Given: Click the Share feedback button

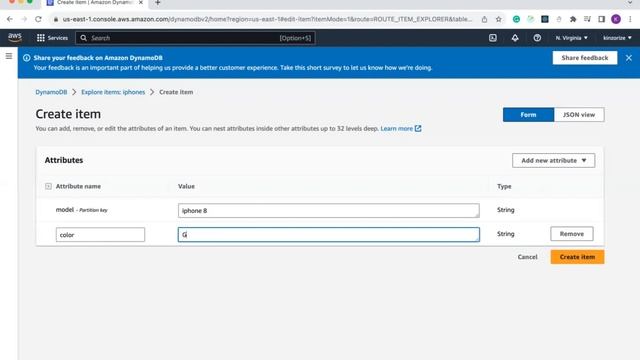Looking at the screenshot, I should click(584, 58).
